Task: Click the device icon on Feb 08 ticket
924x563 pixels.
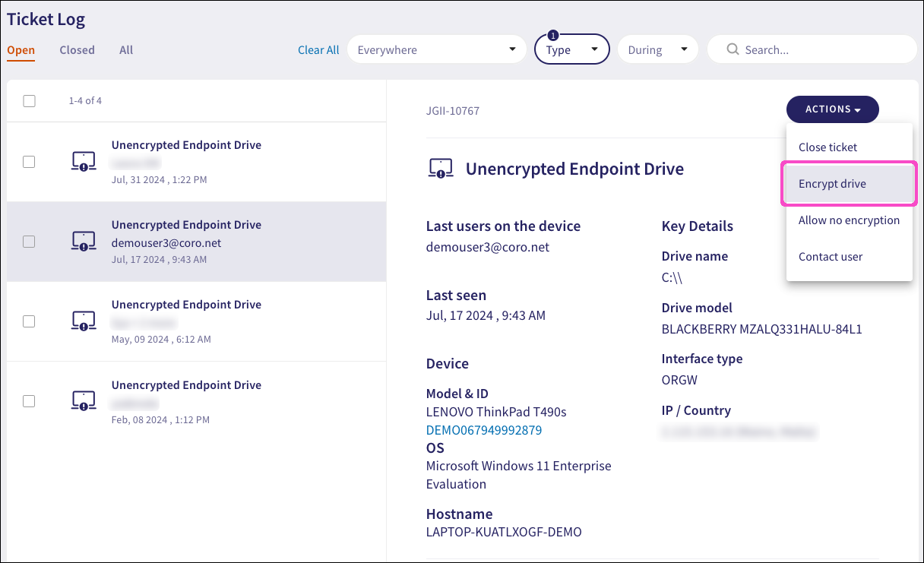Action: pos(84,401)
